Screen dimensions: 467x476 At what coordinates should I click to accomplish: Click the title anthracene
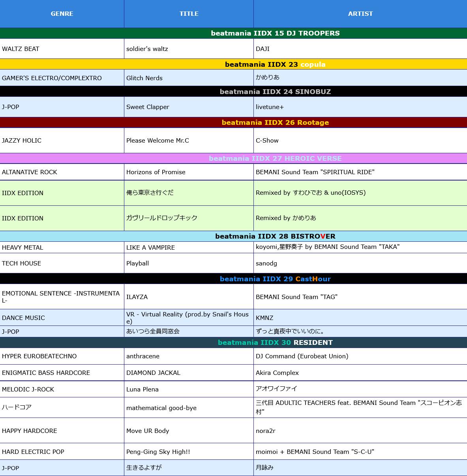point(143,356)
